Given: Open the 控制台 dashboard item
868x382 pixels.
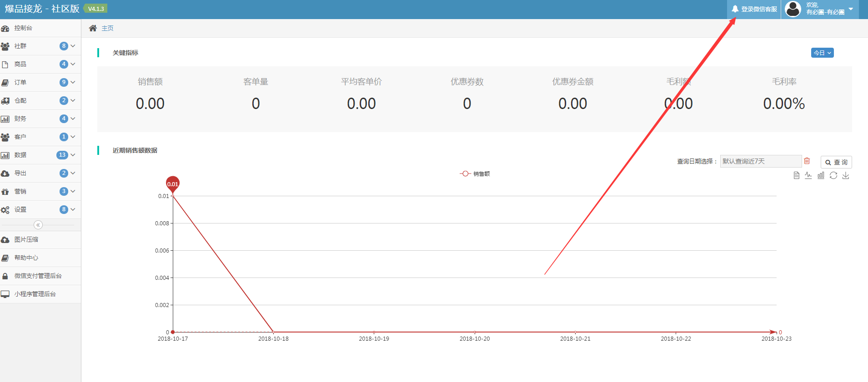Looking at the screenshot, I should click(x=40, y=28).
